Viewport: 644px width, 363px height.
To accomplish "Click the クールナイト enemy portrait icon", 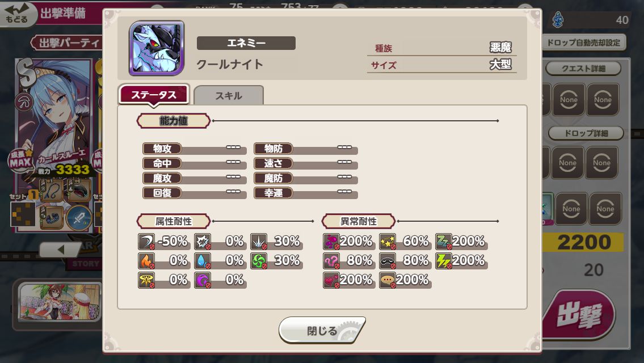I will (157, 48).
